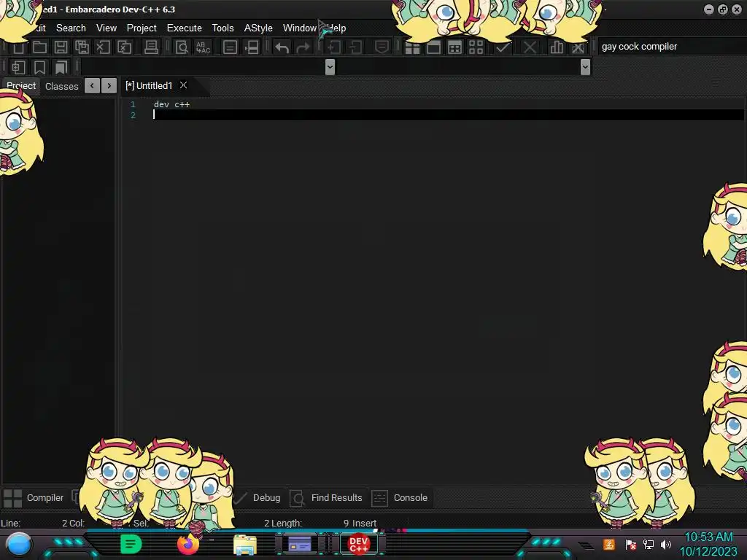747x560 pixels.
Task: Open the Start orb on the taskbar
Action: tap(18, 545)
